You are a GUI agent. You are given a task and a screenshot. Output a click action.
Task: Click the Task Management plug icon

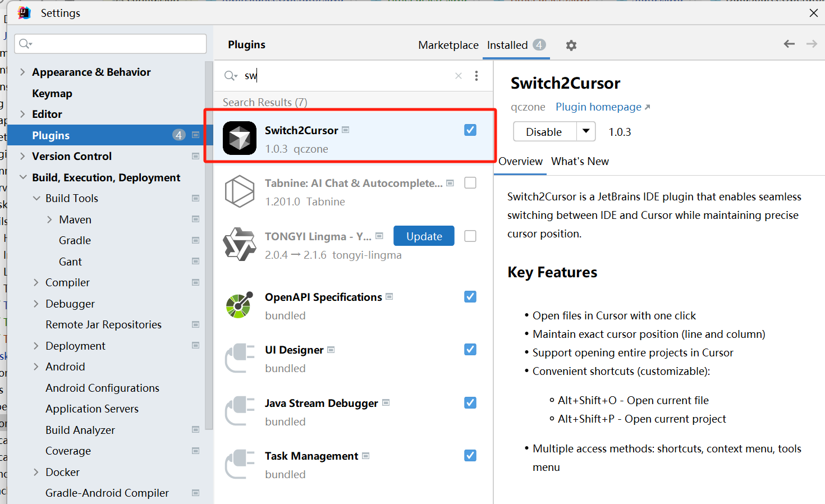point(240,464)
